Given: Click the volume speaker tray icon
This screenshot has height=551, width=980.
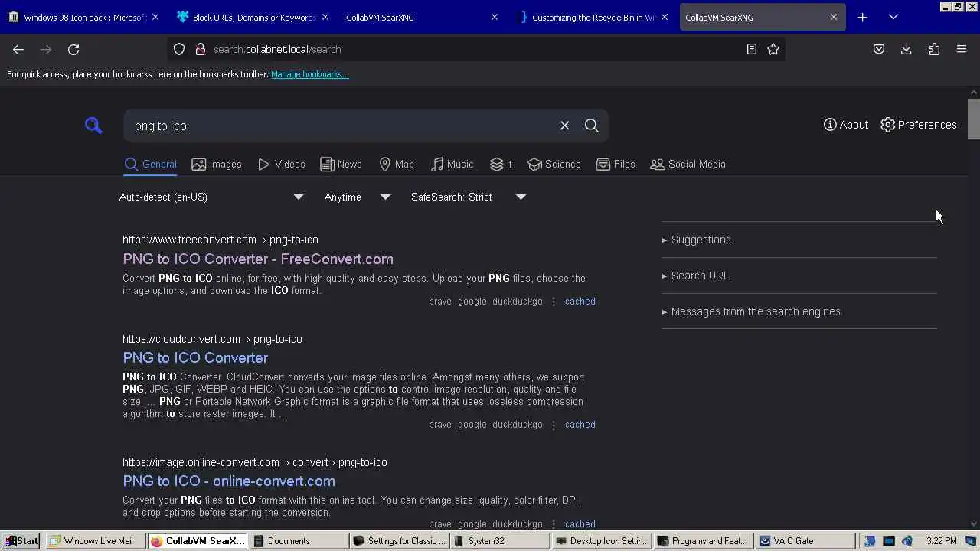Looking at the screenshot, I should (907, 541).
